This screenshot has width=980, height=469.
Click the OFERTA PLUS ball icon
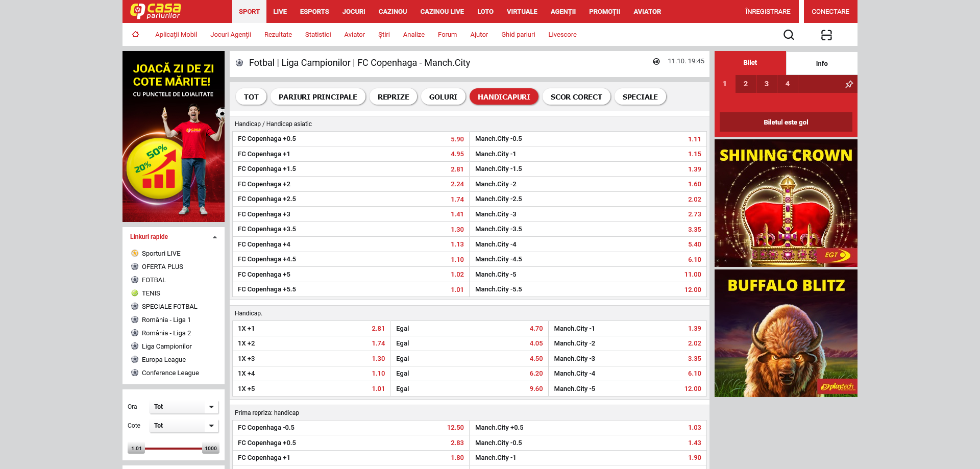[135, 266]
